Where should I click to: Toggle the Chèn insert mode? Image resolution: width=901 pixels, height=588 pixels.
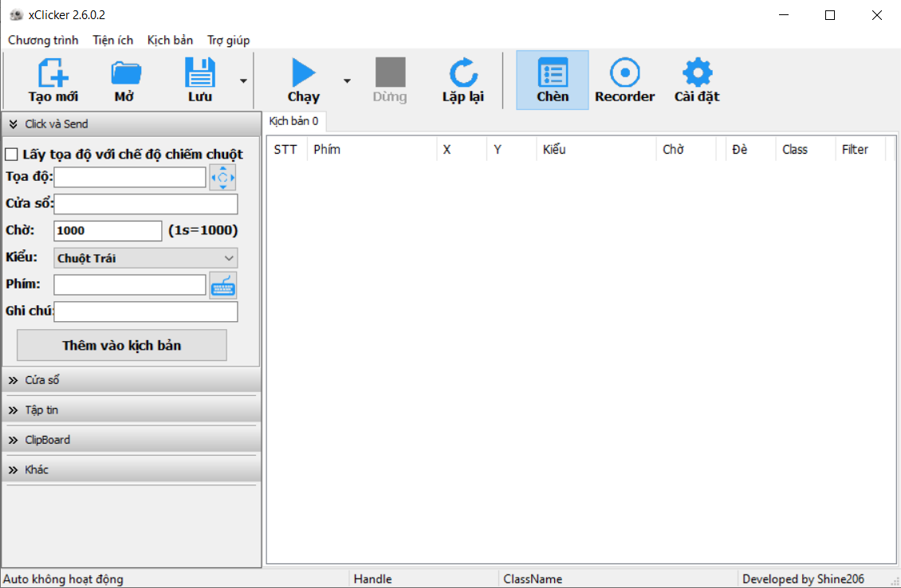coord(553,80)
